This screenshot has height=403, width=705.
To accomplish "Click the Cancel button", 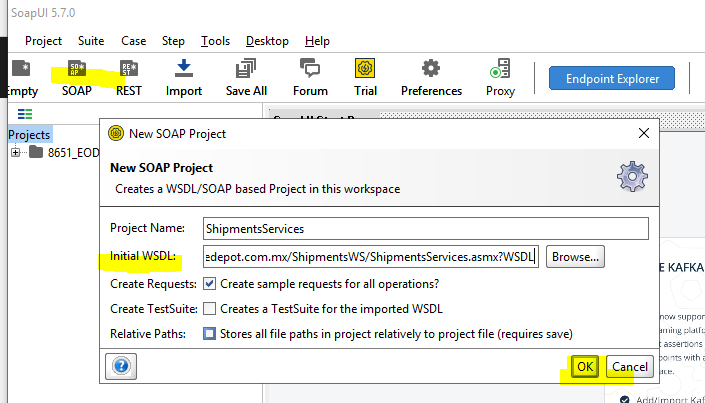I will (629, 367).
